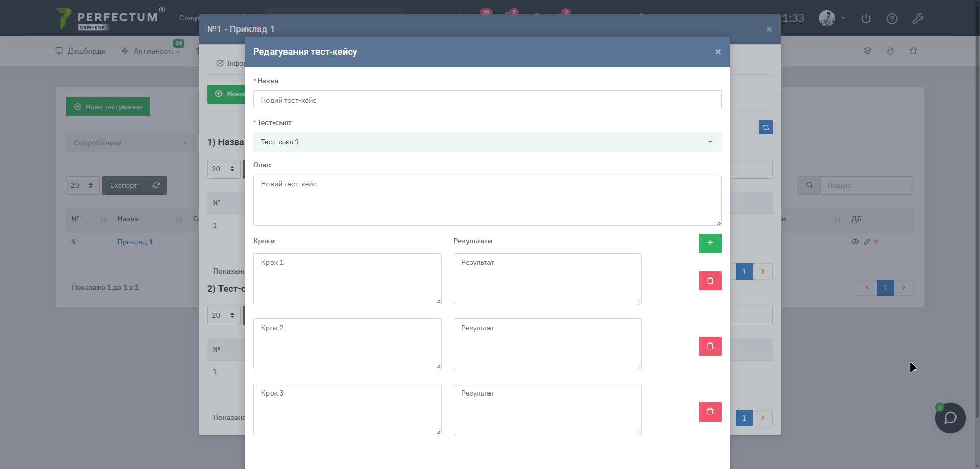The height and width of the screenshot is (469, 980).
Task: Open the chat bubble widget
Action: tap(950, 418)
